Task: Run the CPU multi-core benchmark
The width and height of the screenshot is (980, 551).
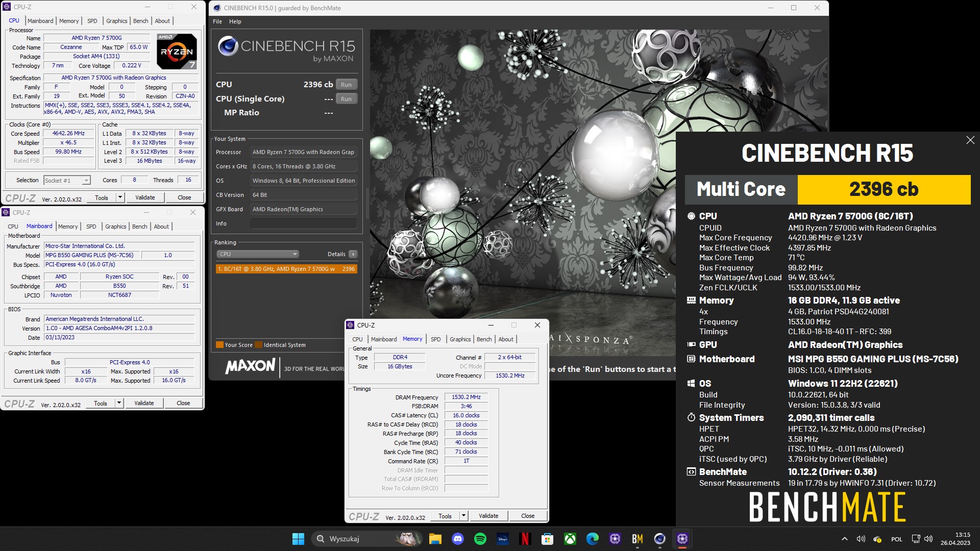Action: tap(346, 85)
